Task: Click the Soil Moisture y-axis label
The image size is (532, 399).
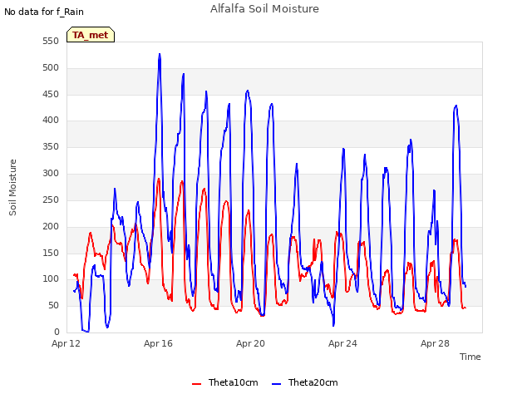Action: click(12, 188)
